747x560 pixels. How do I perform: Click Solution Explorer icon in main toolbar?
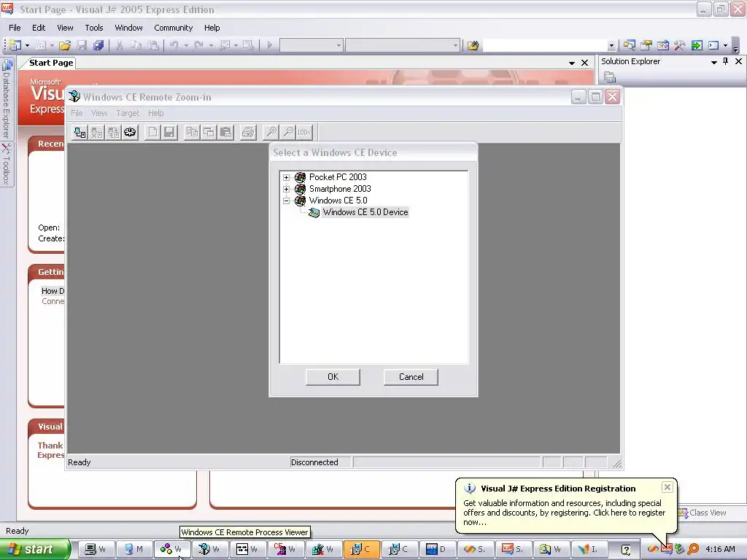pyautogui.click(x=630, y=45)
